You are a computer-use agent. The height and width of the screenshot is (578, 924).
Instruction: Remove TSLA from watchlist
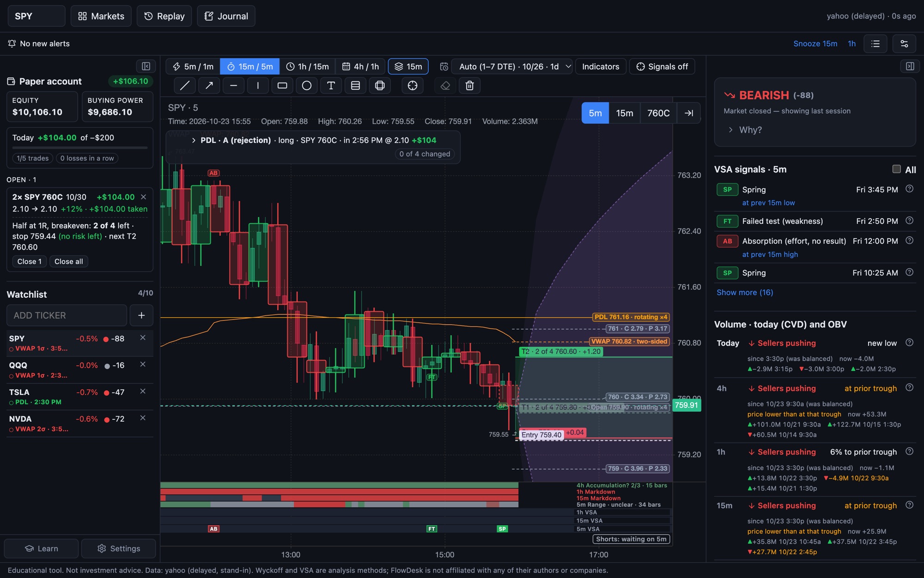pyautogui.click(x=143, y=391)
